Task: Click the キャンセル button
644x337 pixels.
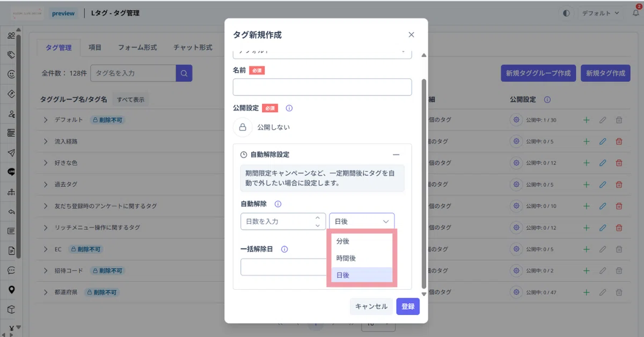Action: click(371, 306)
